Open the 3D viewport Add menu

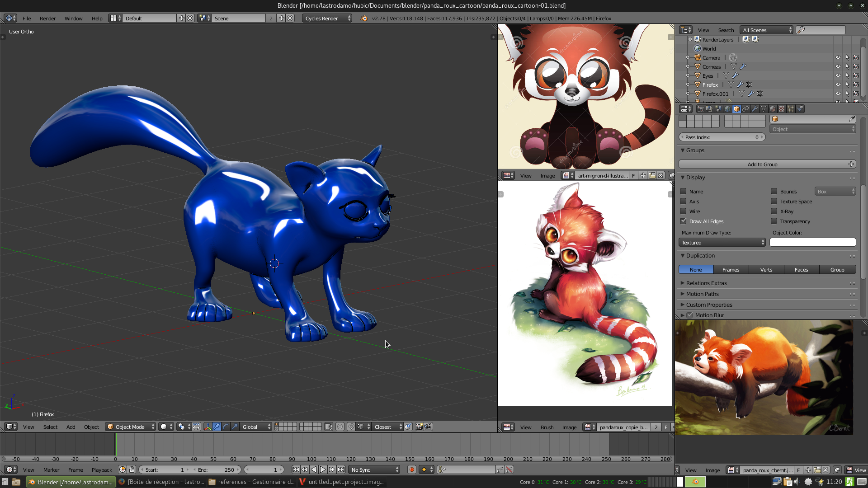(71, 427)
